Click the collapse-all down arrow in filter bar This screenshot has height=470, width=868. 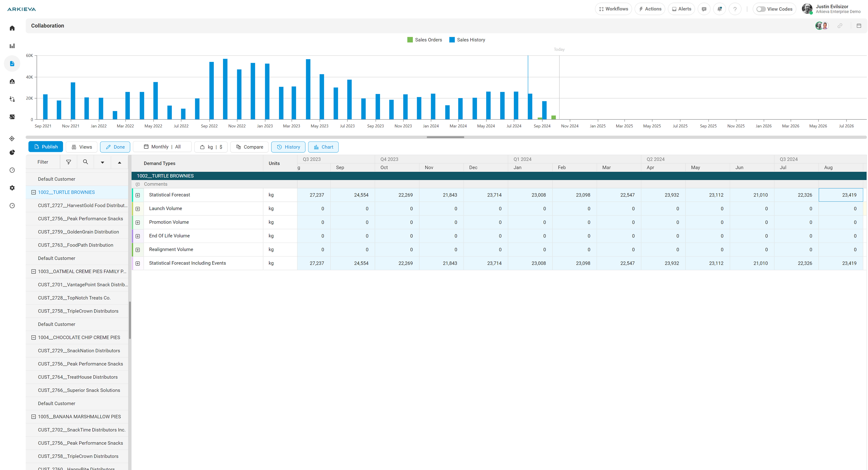103,162
